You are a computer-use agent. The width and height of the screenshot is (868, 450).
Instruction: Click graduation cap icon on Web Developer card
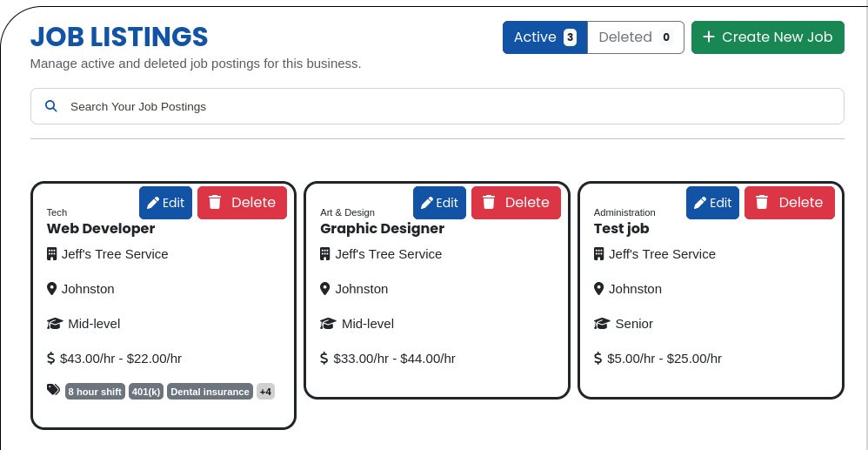(55, 324)
